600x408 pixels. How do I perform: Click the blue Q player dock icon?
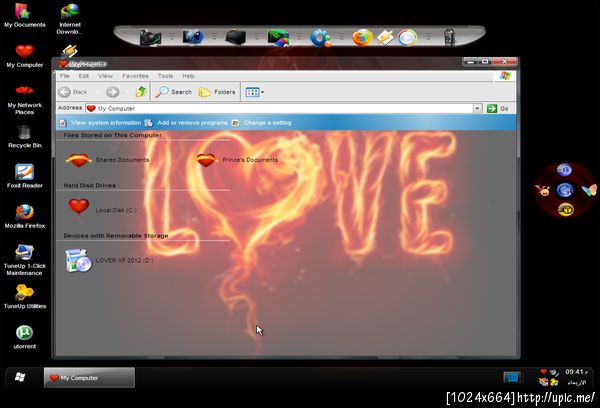pyautogui.click(x=320, y=38)
